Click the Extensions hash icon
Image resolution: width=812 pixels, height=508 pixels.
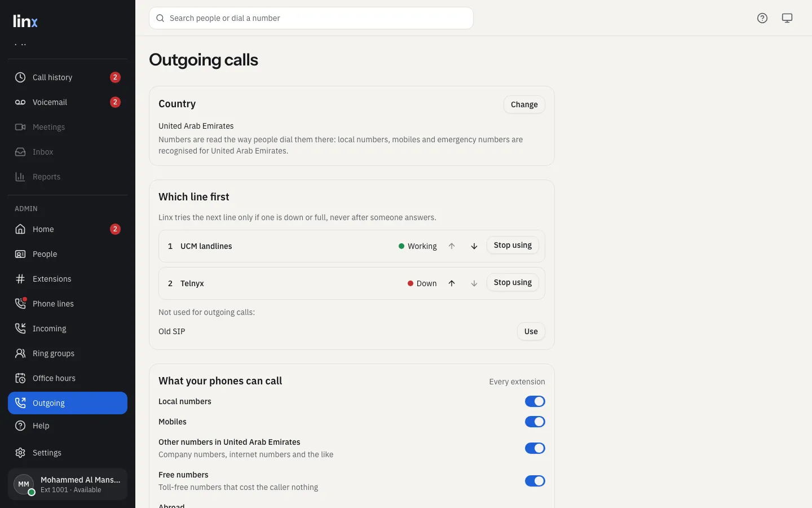tap(20, 279)
